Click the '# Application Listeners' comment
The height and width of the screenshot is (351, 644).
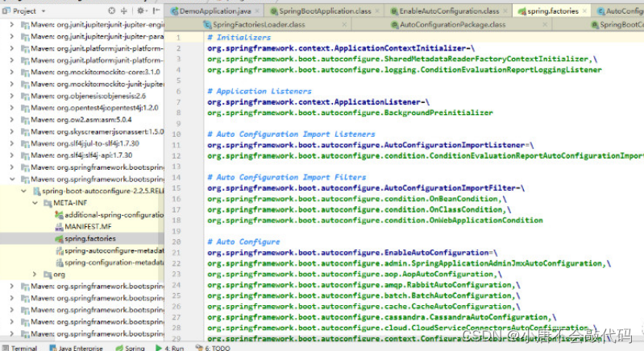[x=260, y=91]
